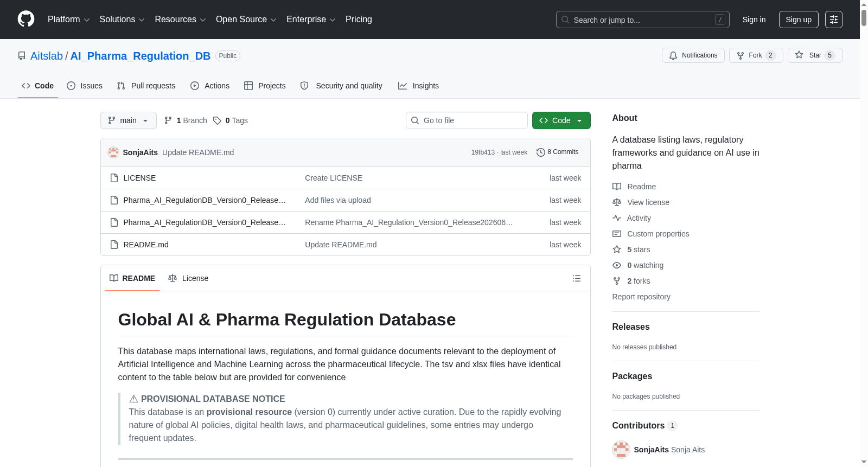
Task: Expand the Resources menu
Action: [180, 20]
